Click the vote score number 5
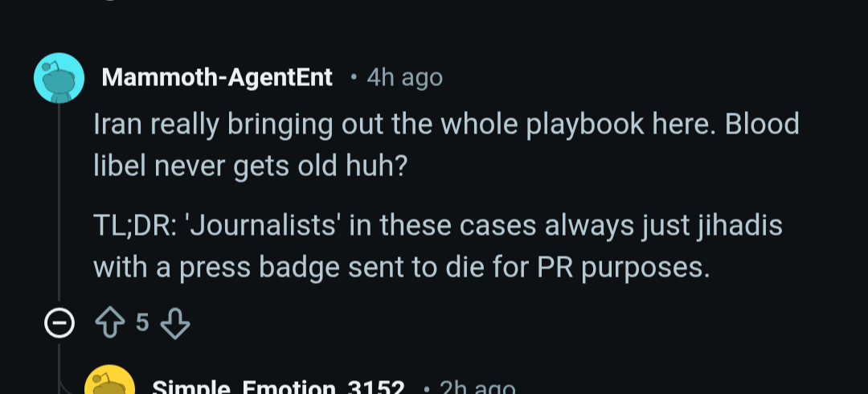The height and width of the screenshot is (394, 868). coord(142,322)
